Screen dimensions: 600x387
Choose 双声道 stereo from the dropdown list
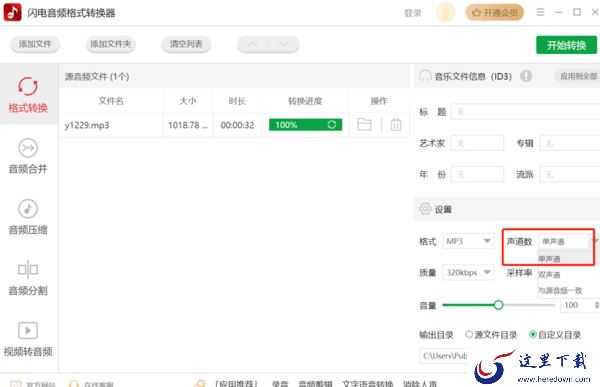pos(568,274)
